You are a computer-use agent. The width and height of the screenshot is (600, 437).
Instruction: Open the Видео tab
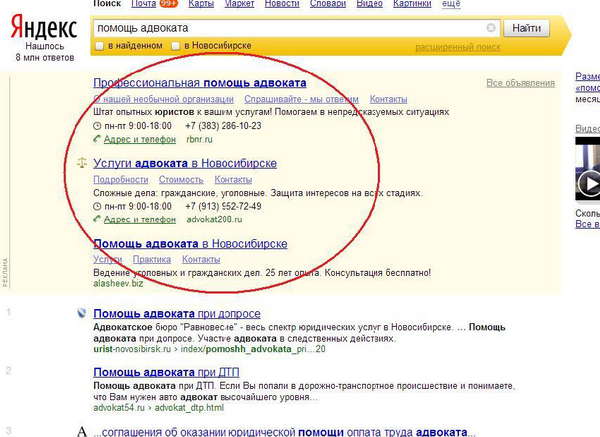[x=369, y=3]
